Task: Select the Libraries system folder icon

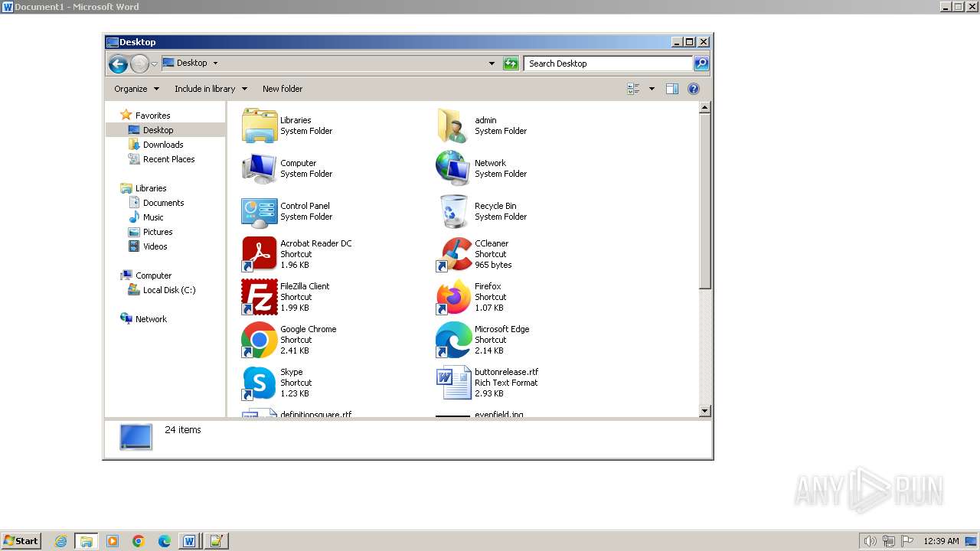Action: pyautogui.click(x=260, y=126)
